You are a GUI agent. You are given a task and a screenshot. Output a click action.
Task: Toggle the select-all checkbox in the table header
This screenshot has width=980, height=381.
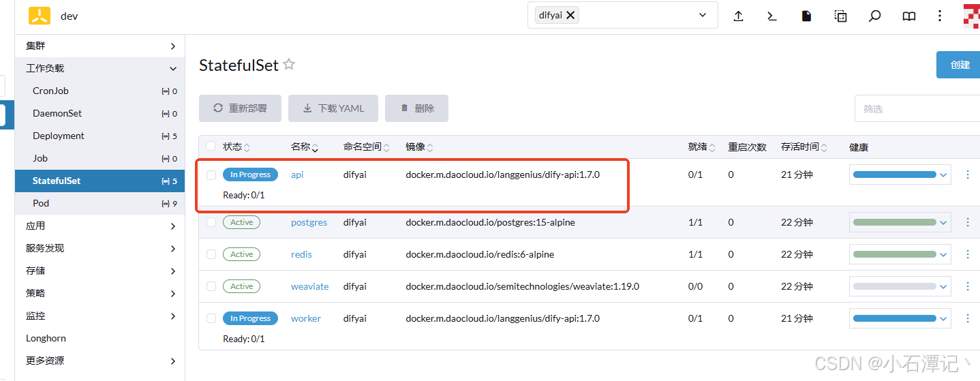[211, 146]
